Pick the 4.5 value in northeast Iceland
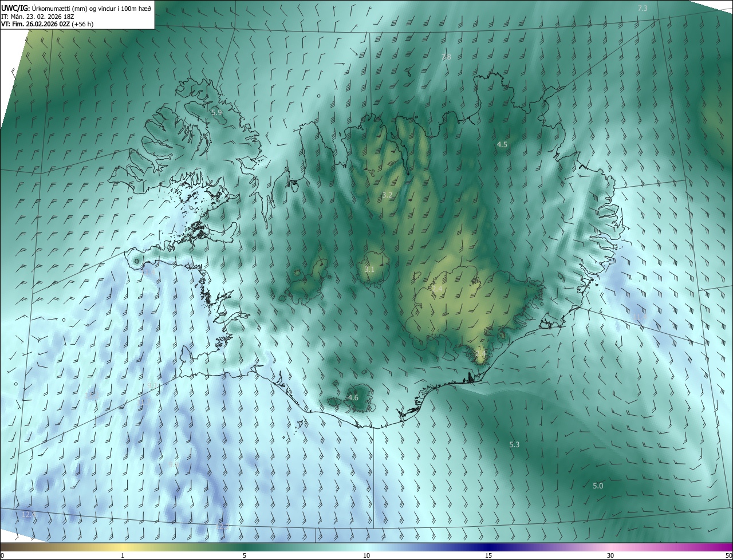 coord(502,144)
